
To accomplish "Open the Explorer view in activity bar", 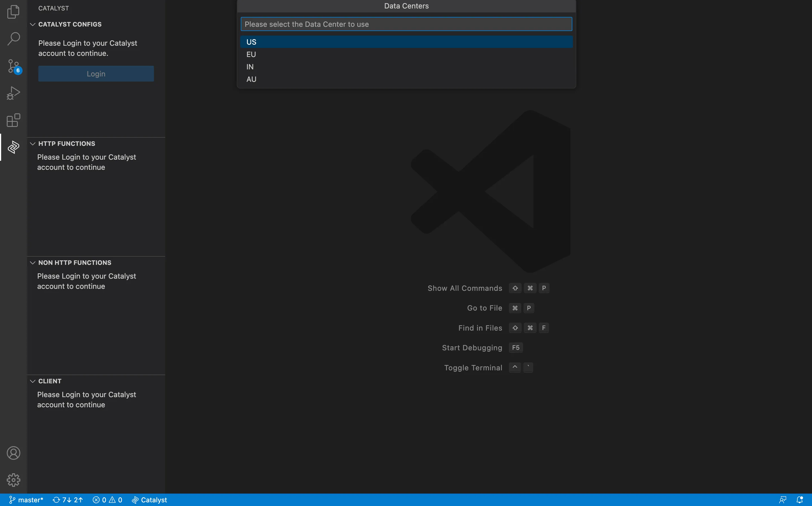I will point(13,12).
